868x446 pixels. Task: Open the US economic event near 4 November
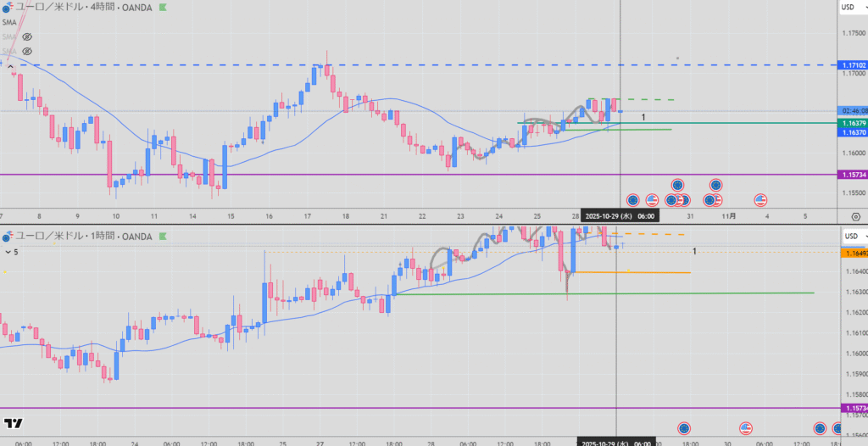[760, 200]
